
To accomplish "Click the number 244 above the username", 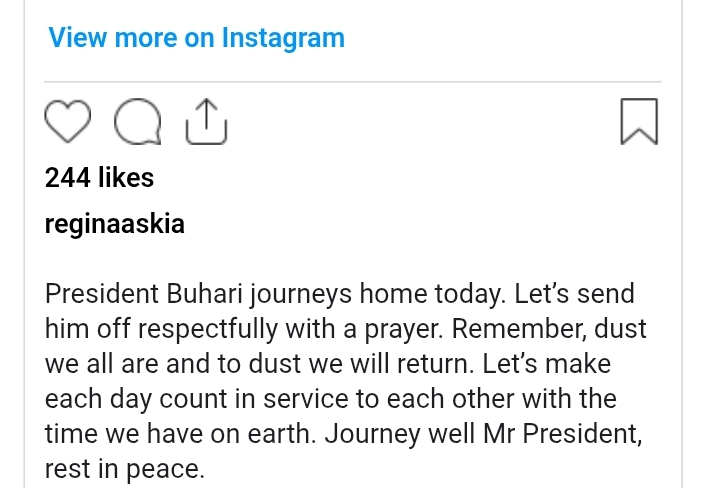I will 68,178.
